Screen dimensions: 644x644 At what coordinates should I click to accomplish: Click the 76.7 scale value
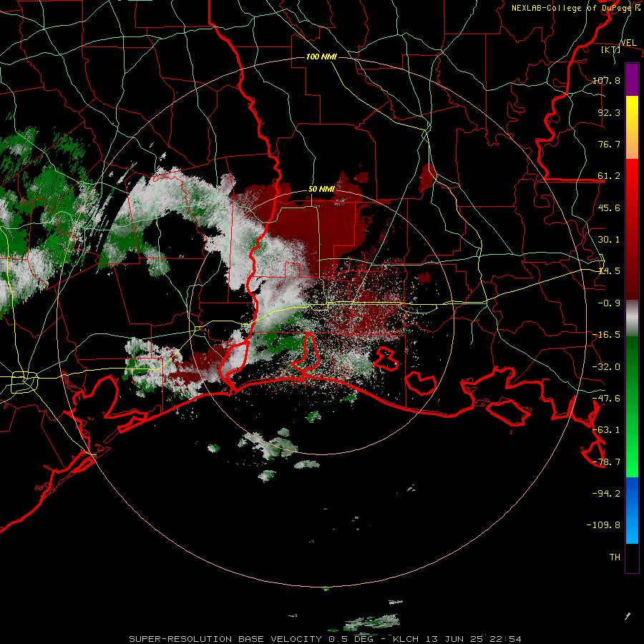[x=609, y=144]
